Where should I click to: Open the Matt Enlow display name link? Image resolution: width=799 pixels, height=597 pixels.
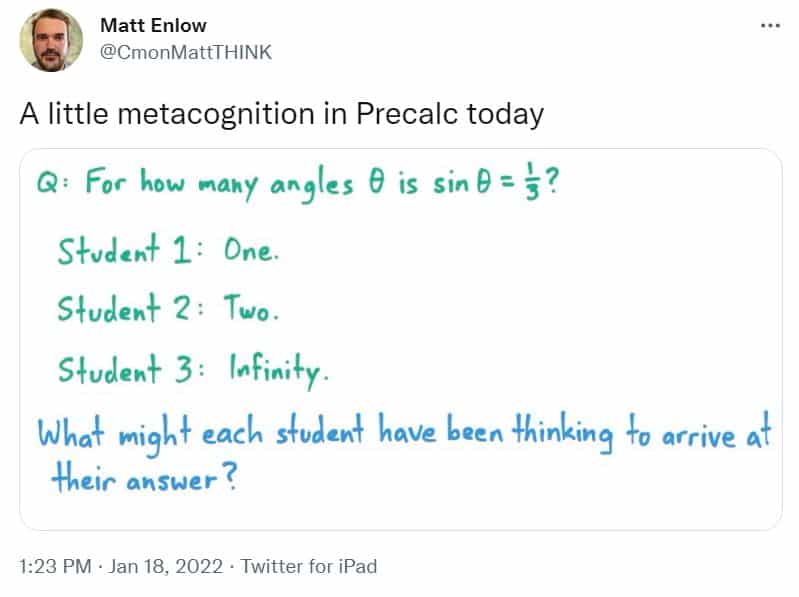click(153, 25)
